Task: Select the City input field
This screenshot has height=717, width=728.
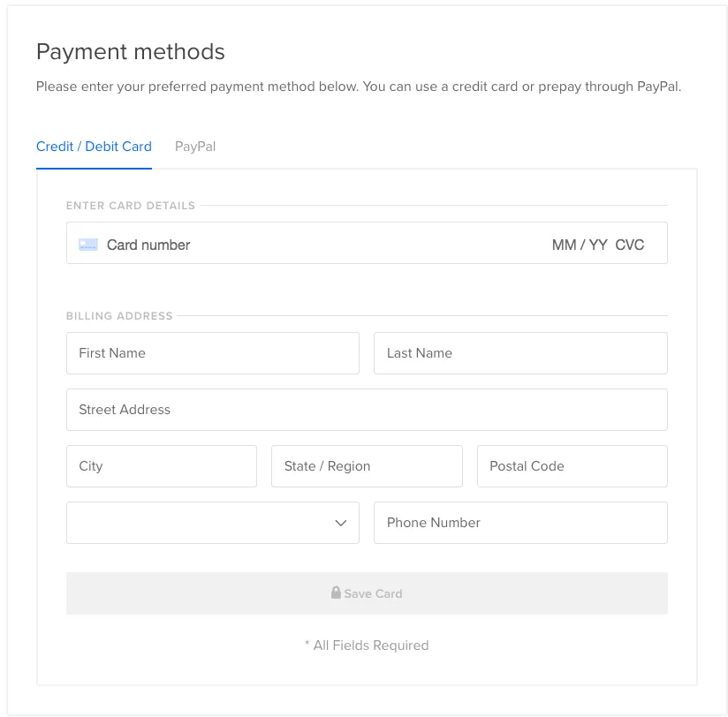Action: pos(162,466)
